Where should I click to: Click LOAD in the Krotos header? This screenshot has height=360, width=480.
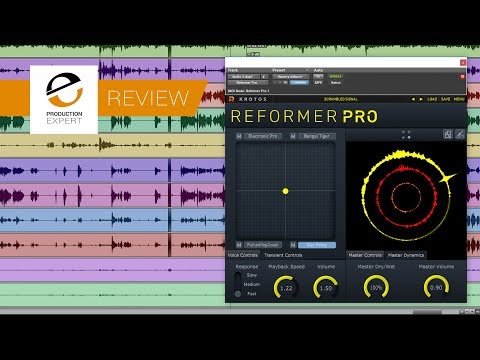(432, 99)
